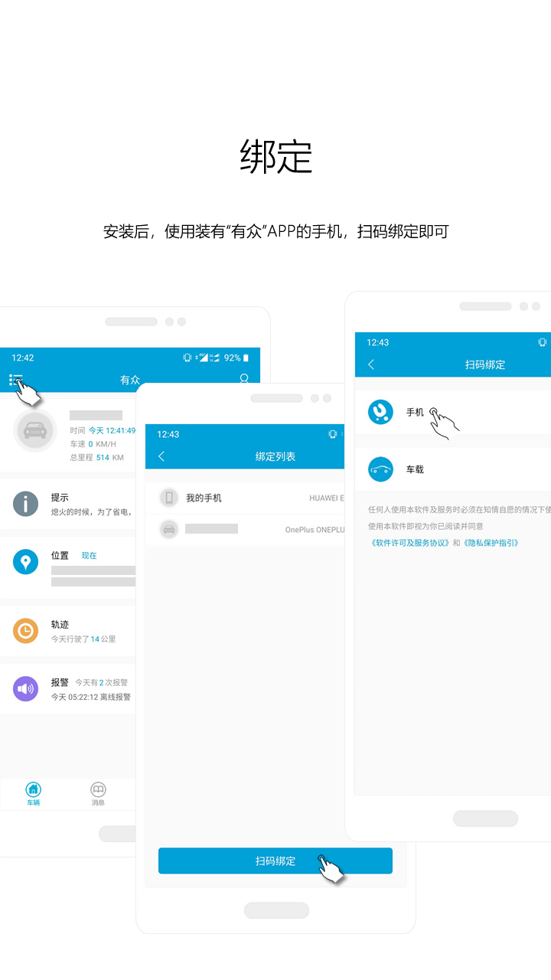
Task: Open 《隐私保护指引》 link
Action: (x=491, y=543)
